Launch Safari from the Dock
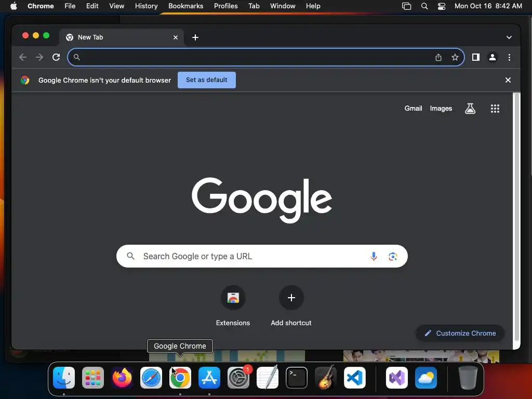This screenshot has width=532, height=399. [x=151, y=378]
